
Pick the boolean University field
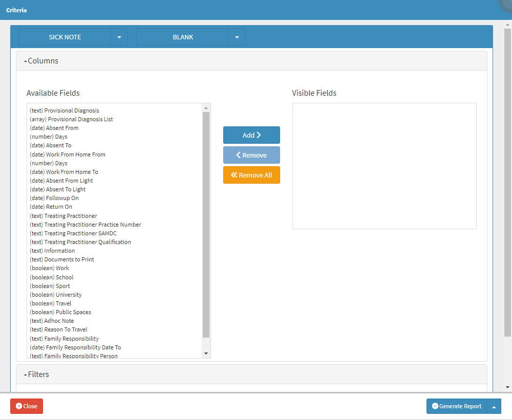pyautogui.click(x=55, y=295)
